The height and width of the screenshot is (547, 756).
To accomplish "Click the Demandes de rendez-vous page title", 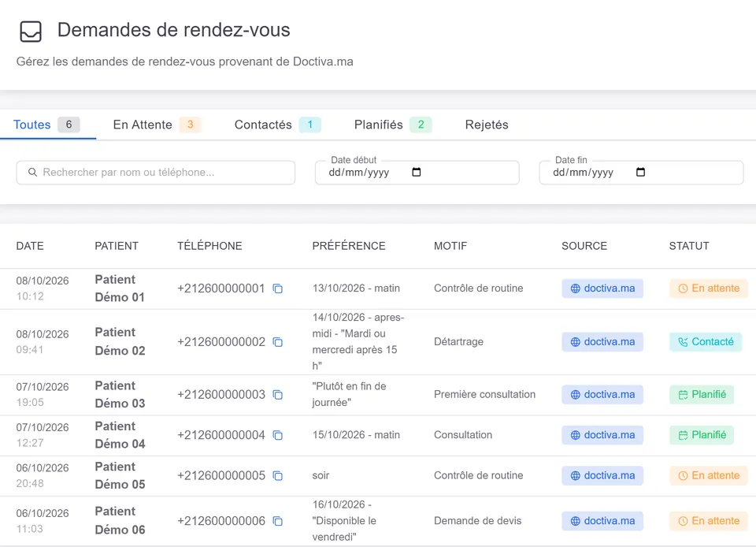I will pos(173,30).
